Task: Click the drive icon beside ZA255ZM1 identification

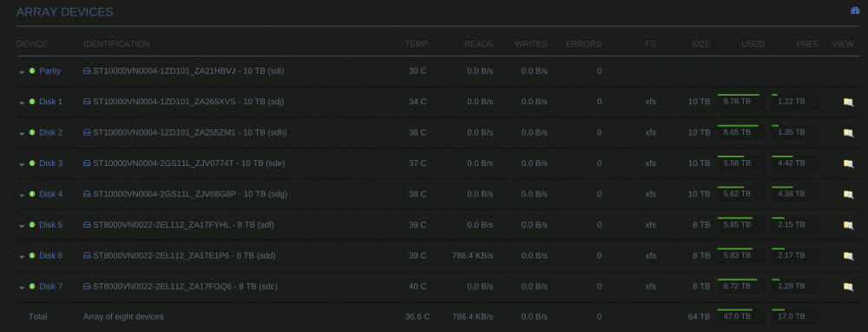Action: click(x=87, y=132)
